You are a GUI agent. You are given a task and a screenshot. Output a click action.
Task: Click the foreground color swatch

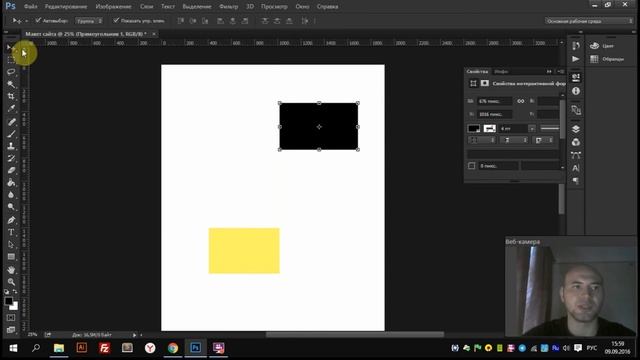pos(9,301)
